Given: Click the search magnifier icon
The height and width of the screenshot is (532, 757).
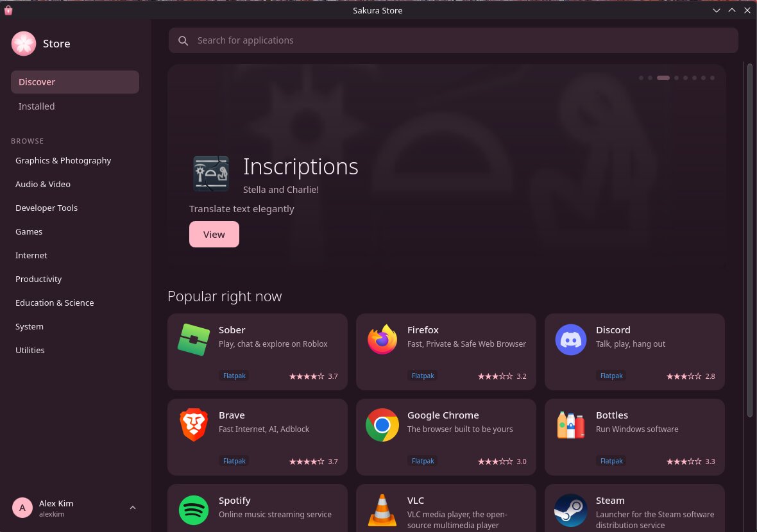Looking at the screenshot, I should [x=183, y=40].
